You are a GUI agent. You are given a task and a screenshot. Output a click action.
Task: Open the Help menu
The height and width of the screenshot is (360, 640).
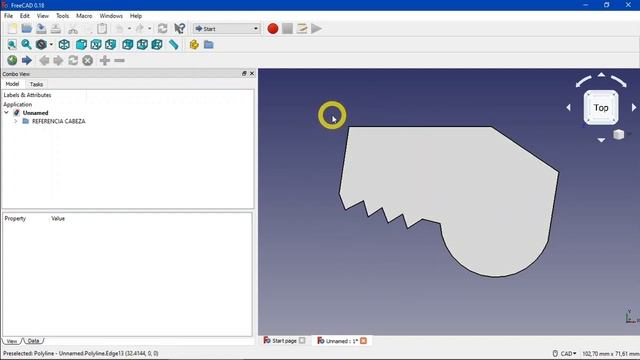coord(136,16)
